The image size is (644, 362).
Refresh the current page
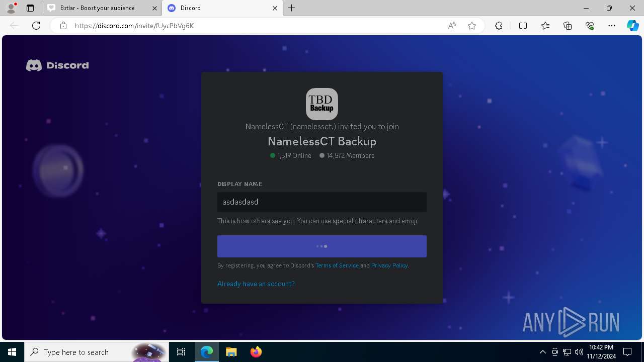(x=36, y=26)
